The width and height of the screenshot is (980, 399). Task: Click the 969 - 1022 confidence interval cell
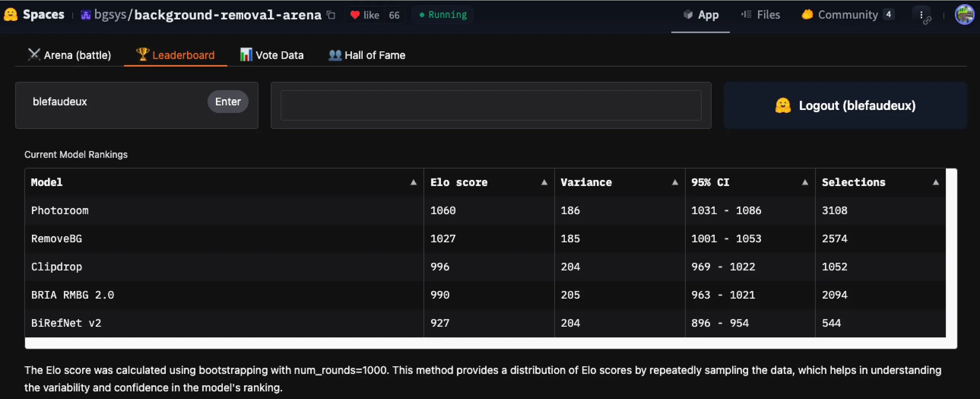click(x=750, y=267)
